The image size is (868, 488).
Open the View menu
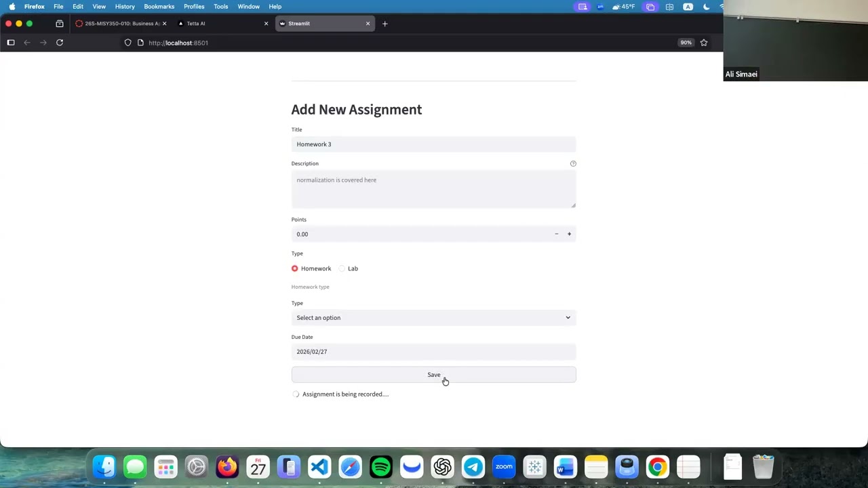coord(99,7)
